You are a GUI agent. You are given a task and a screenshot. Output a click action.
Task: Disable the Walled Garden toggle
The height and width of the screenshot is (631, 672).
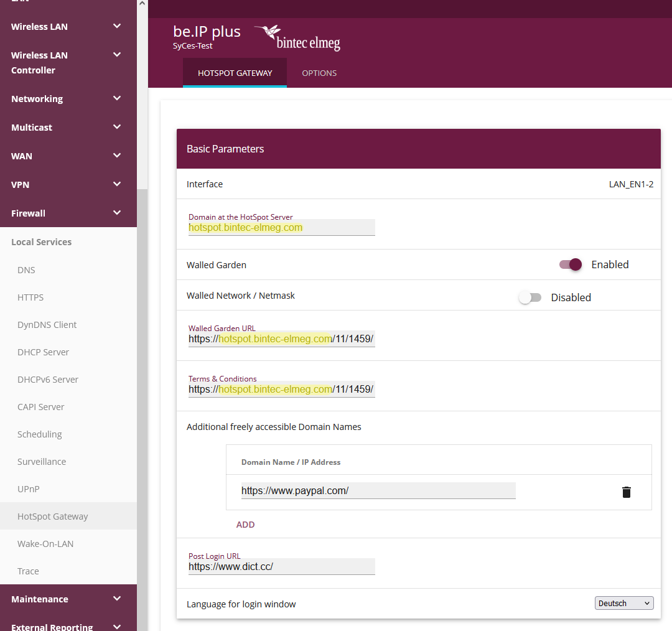570,264
